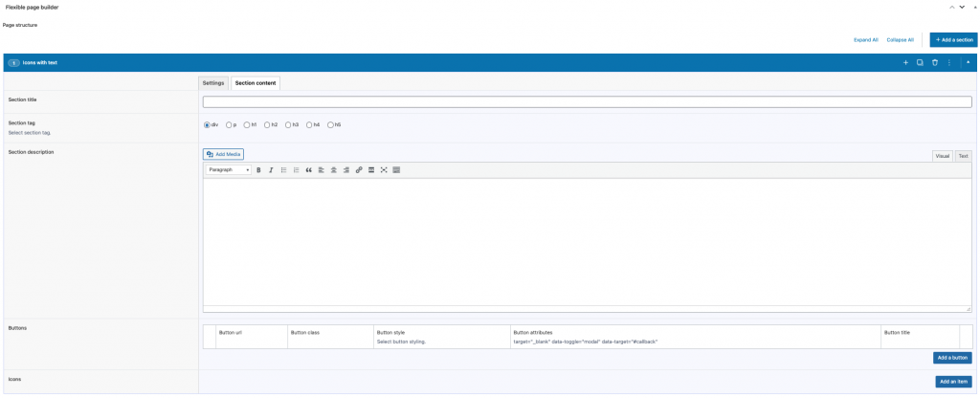This screenshot has height=398, width=980.
Task: Click the Collapse All link
Action: [x=900, y=40]
